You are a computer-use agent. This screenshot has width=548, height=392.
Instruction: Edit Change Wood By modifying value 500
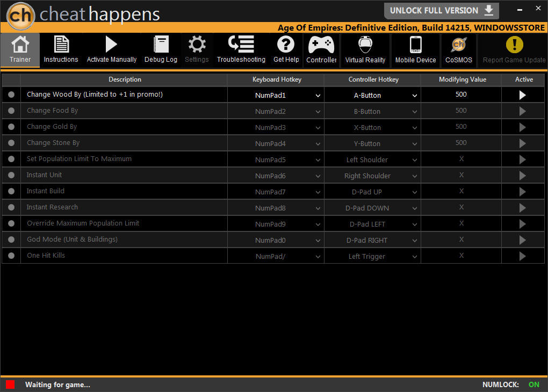click(x=461, y=95)
